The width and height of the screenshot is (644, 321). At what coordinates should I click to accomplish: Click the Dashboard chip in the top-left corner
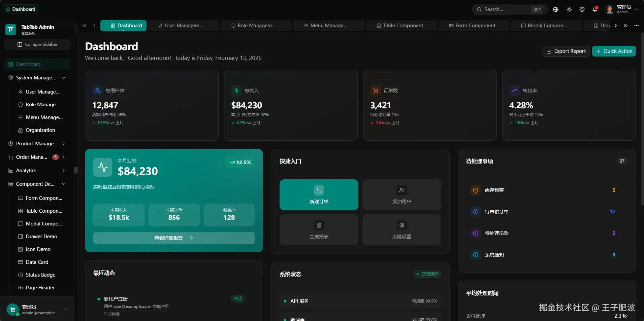coord(21,9)
